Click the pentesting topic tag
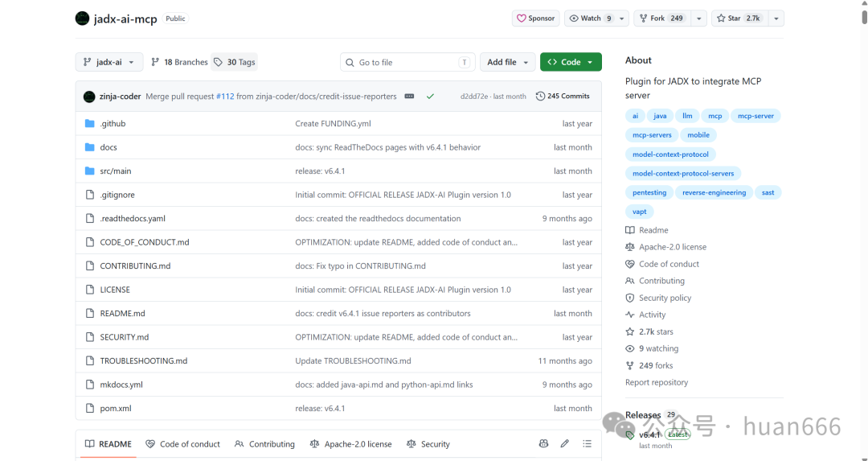The image size is (868, 461). pos(649,192)
